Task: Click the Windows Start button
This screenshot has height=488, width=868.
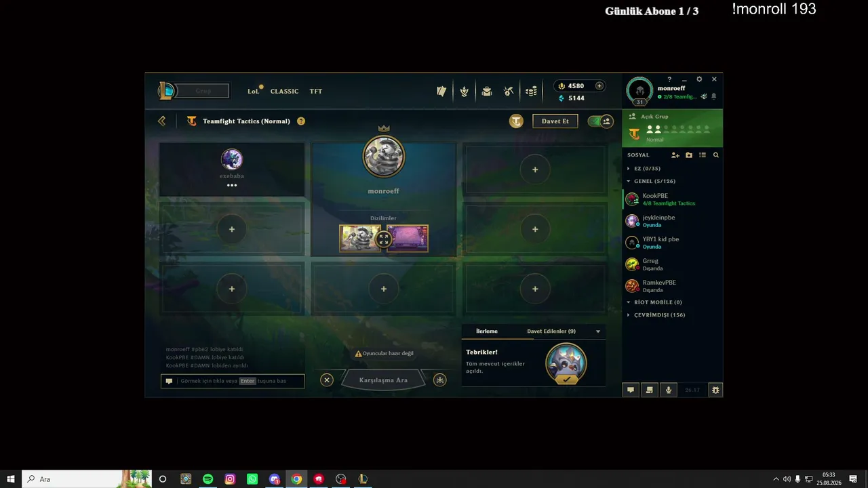Action: click(11, 479)
